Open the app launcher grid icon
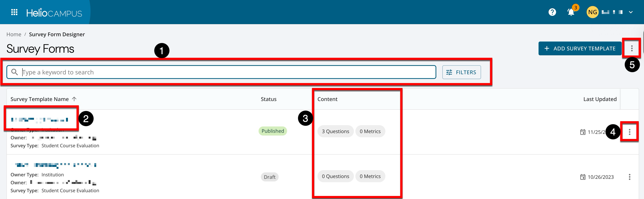The image size is (644, 199). (14, 12)
